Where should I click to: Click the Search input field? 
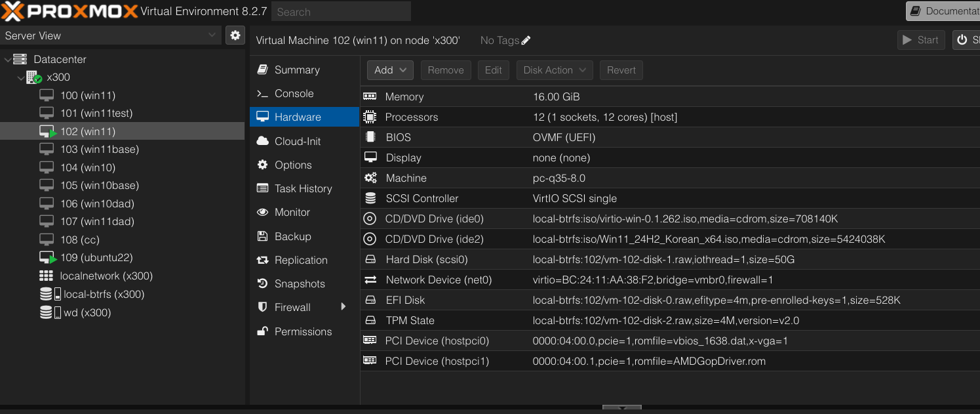tap(341, 11)
